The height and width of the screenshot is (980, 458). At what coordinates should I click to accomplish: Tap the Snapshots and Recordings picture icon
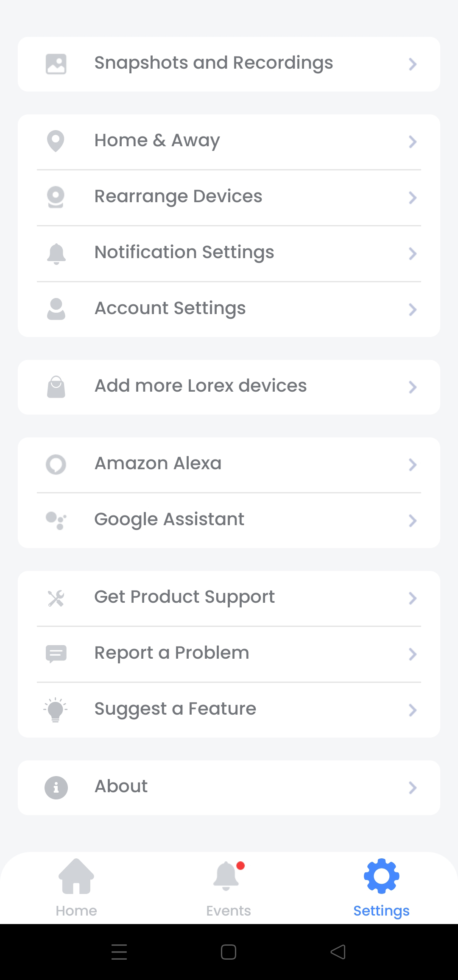56,64
